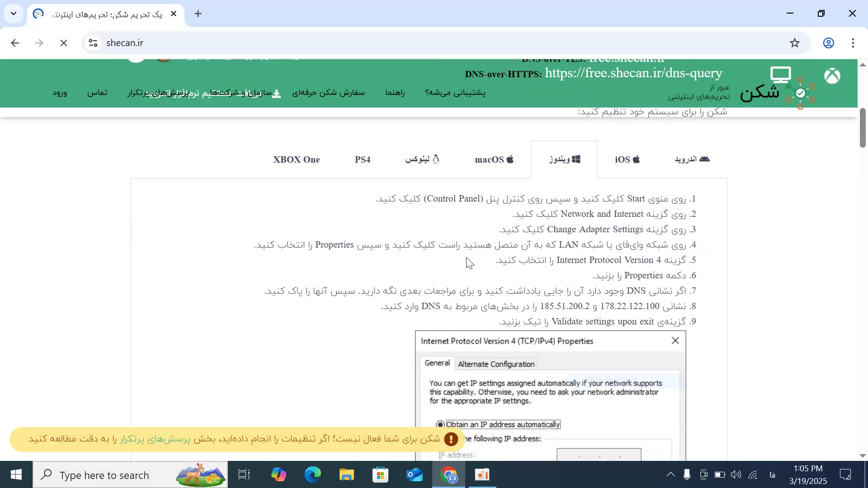Image resolution: width=868 pixels, height=488 pixels.
Task: Open Task View on the taskbar
Action: click(x=244, y=475)
